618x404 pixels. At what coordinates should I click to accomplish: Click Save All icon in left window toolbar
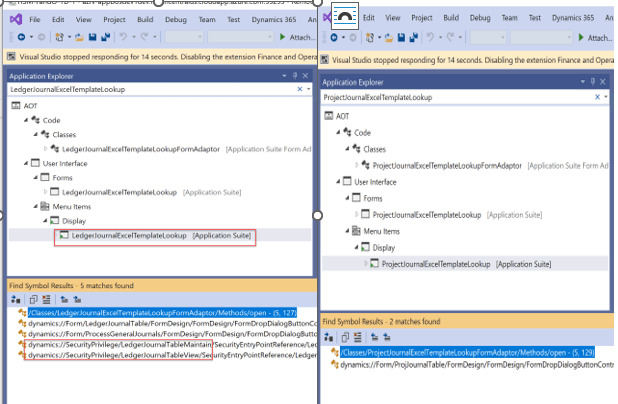tap(103, 38)
